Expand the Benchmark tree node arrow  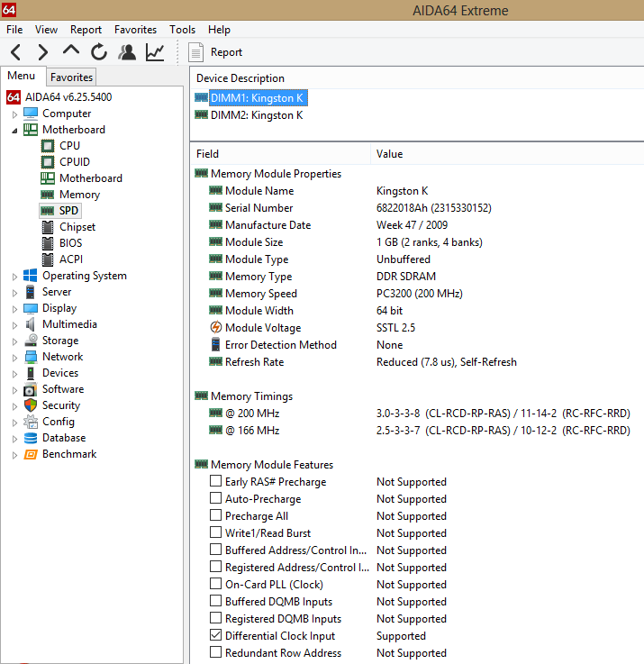[14, 455]
